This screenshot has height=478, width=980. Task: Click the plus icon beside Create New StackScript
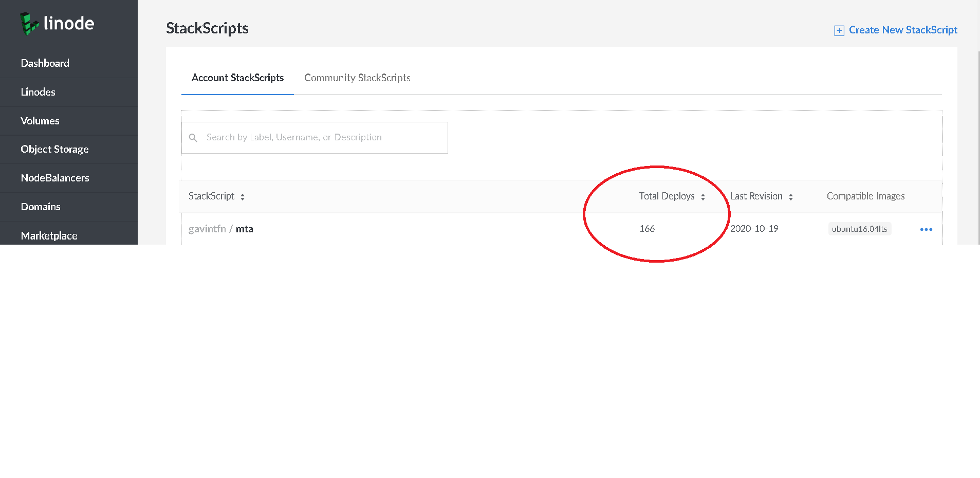click(839, 30)
